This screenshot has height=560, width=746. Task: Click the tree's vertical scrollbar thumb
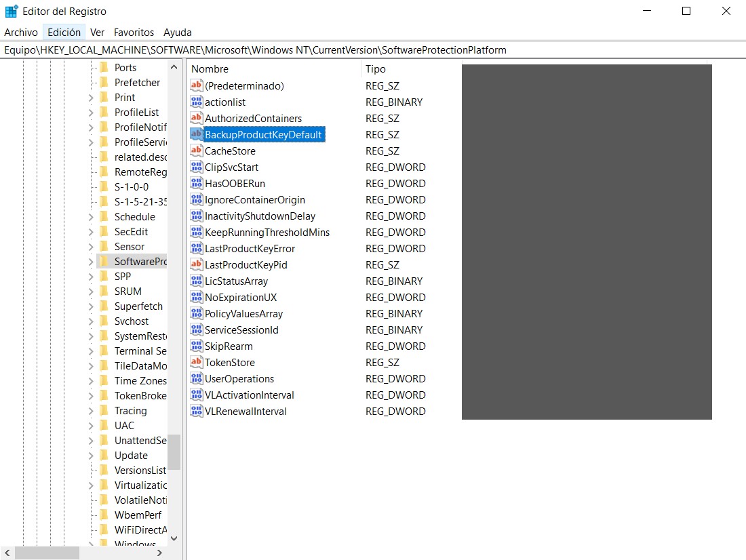[x=174, y=452]
